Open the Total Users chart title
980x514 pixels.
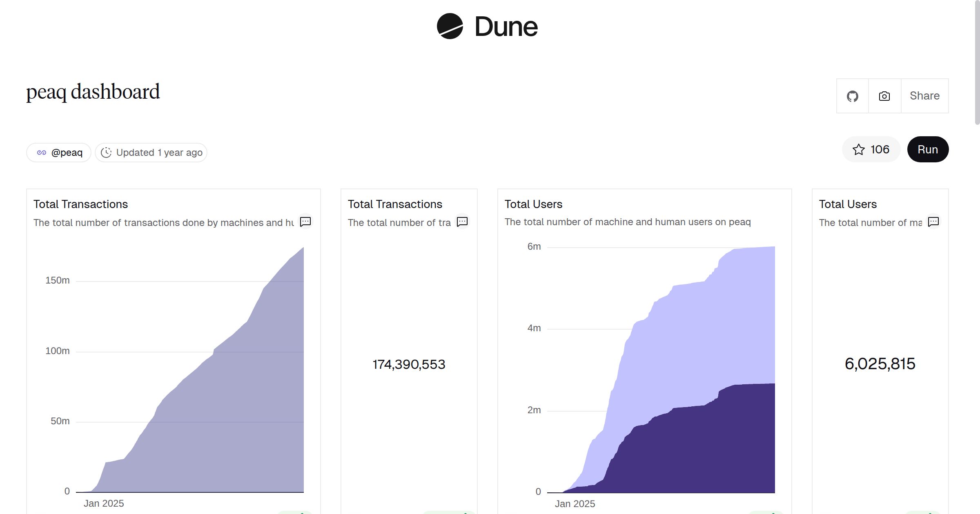pos(533,204)
